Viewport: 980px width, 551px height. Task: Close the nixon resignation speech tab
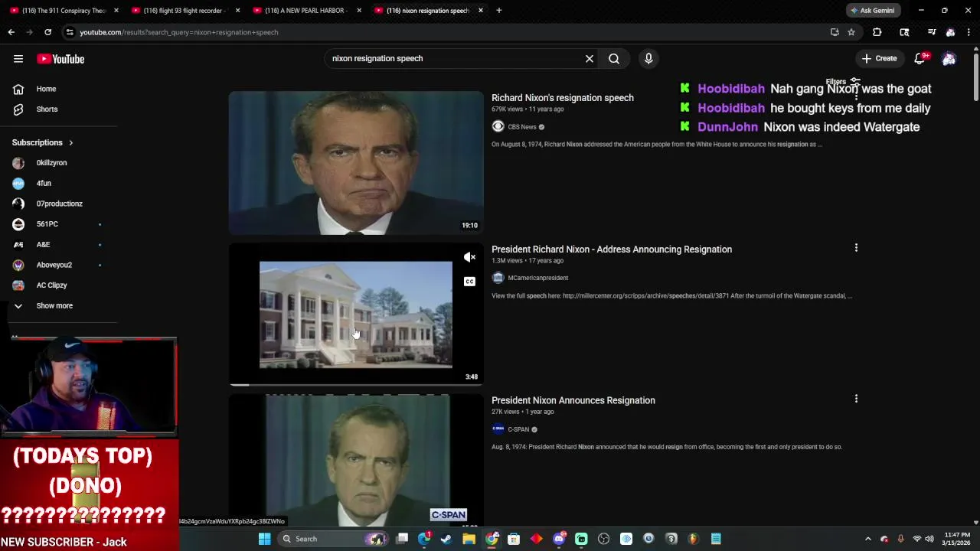[x=481, y=11]
